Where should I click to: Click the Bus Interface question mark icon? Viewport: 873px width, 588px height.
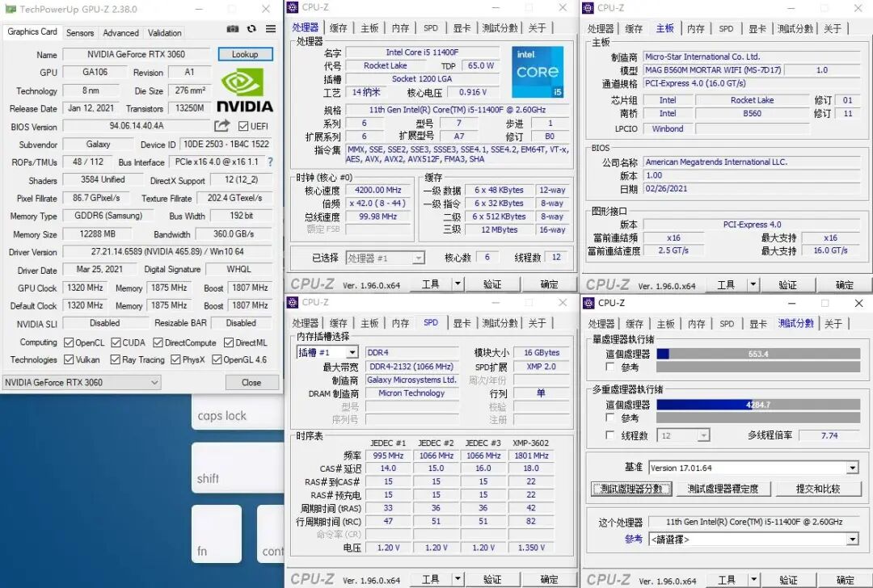click(x=270, y=162)
